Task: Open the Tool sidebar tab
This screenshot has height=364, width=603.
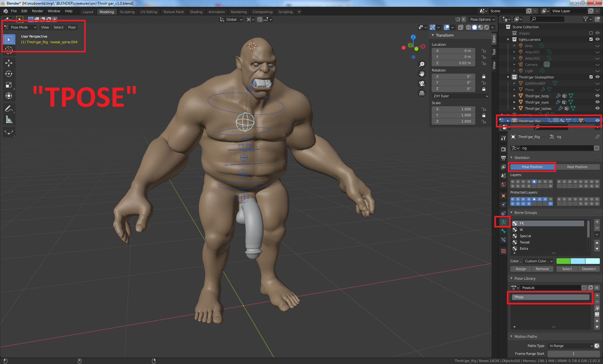Action: point(494,52)
